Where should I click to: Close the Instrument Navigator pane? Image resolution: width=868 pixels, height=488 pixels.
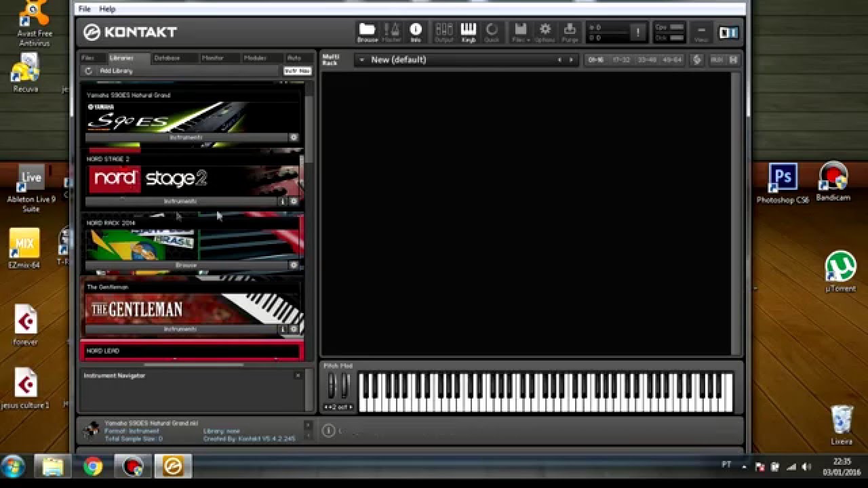tap(298, 375)
